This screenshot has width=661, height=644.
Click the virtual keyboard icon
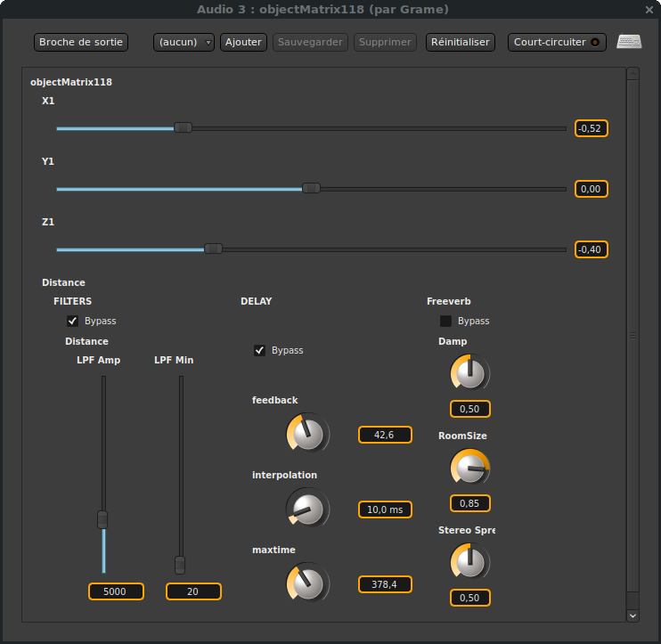629,42
